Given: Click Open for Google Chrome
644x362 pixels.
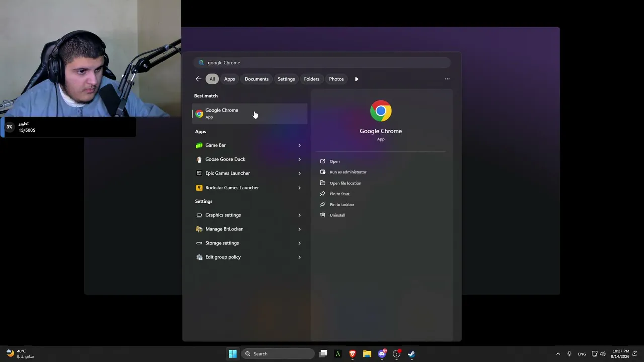Looking at the screenshot, I should point(335,161).
